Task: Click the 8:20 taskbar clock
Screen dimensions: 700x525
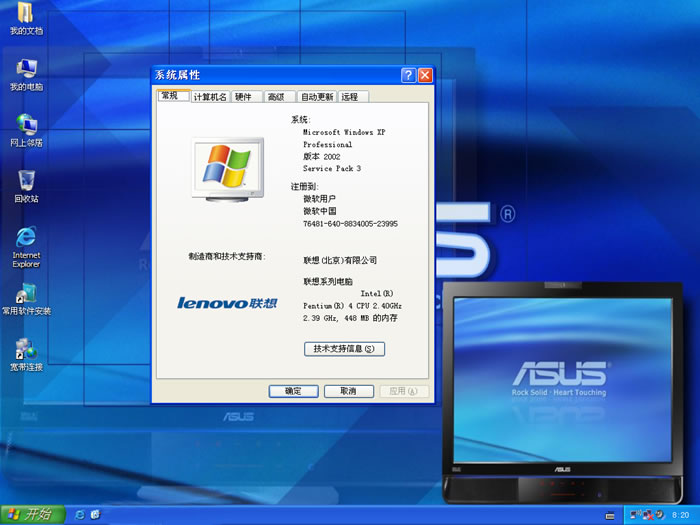Action: click(680, 515)
